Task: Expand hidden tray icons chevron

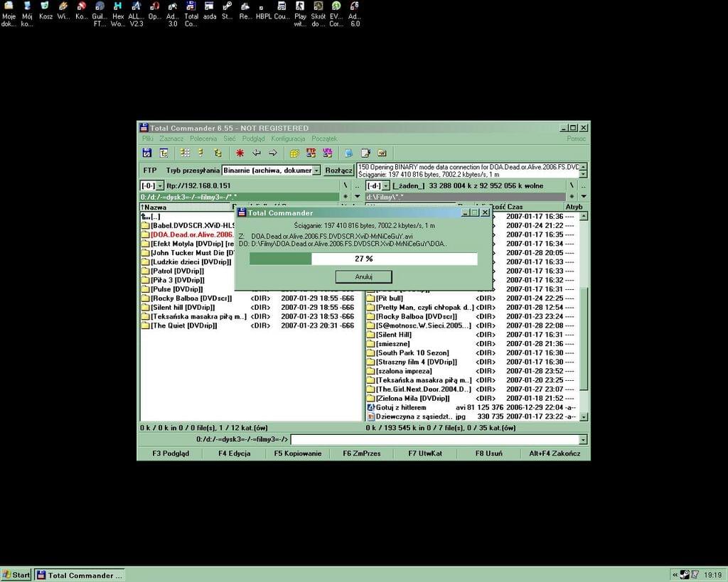Action: click(x=675, y=575)
